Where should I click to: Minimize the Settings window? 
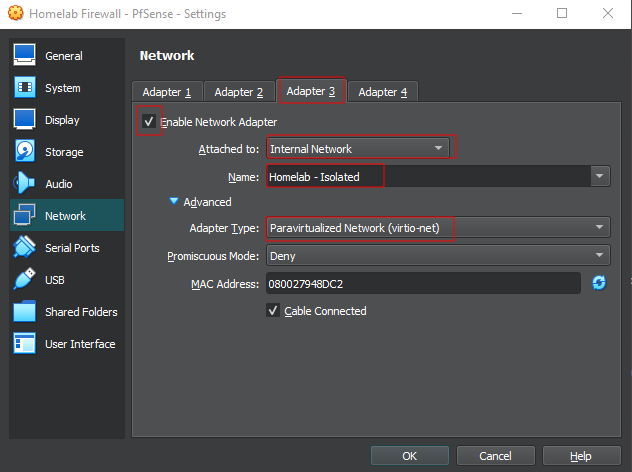[x=517, y=13]
